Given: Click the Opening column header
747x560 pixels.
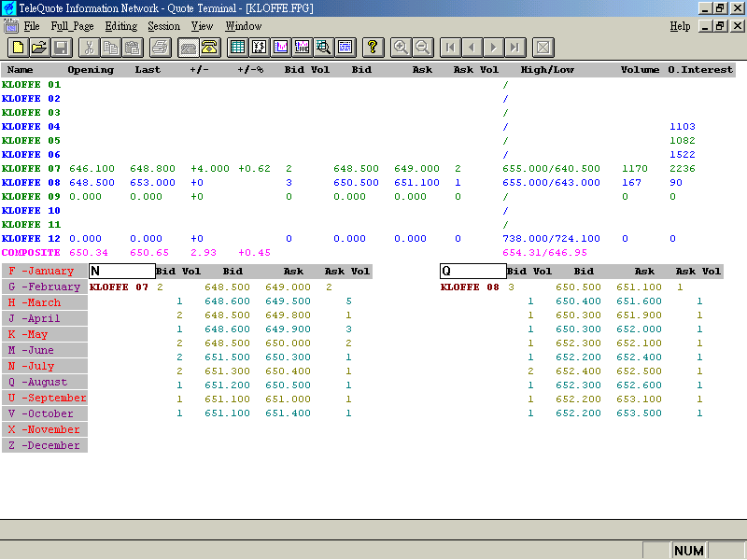Looking at the screenshot, I should 91,69.
